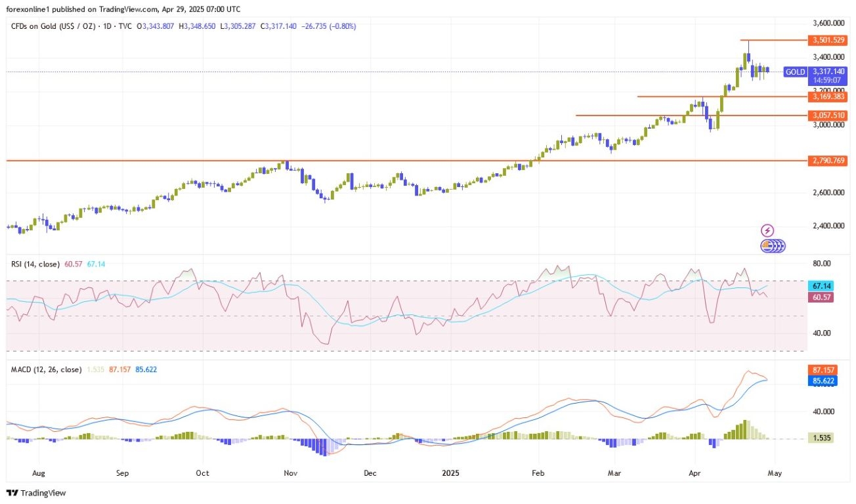Click the '40.00' RSI axis label

click(823, 333)
